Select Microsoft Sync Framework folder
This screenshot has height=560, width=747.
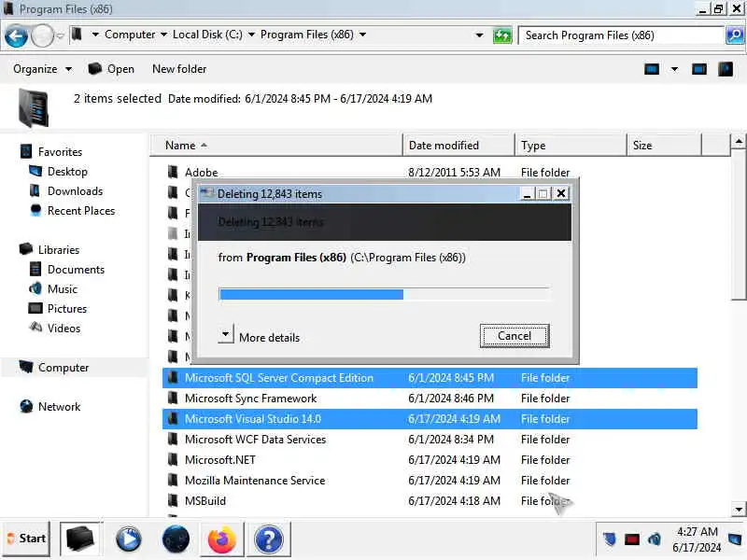point(430,399)
